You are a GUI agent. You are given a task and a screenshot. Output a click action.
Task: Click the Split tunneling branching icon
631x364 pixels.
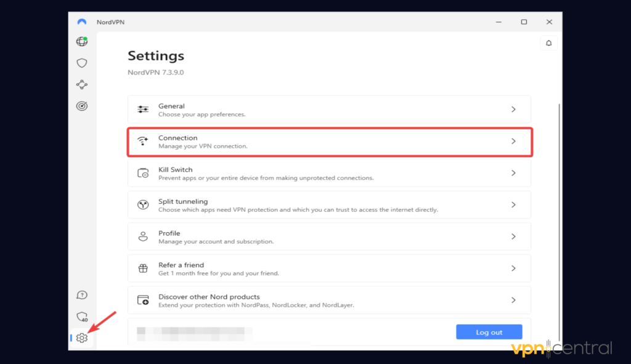click(143, 205)
